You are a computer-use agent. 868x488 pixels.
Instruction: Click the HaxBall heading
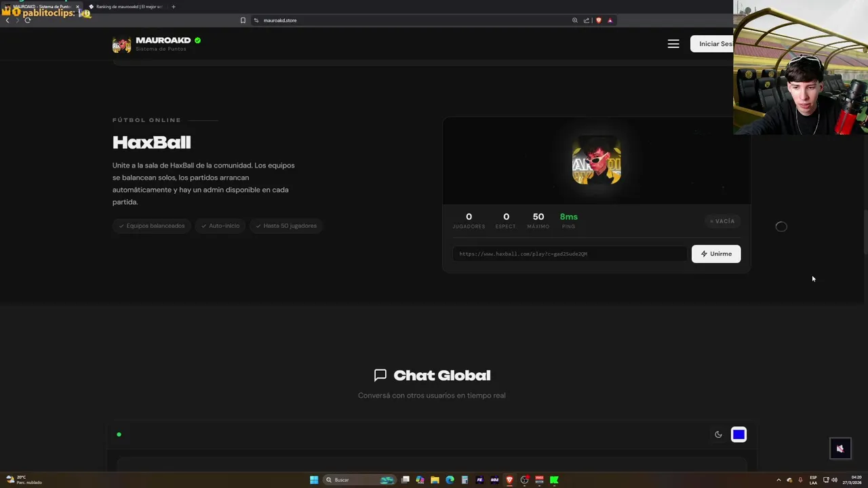click(152, 142)
